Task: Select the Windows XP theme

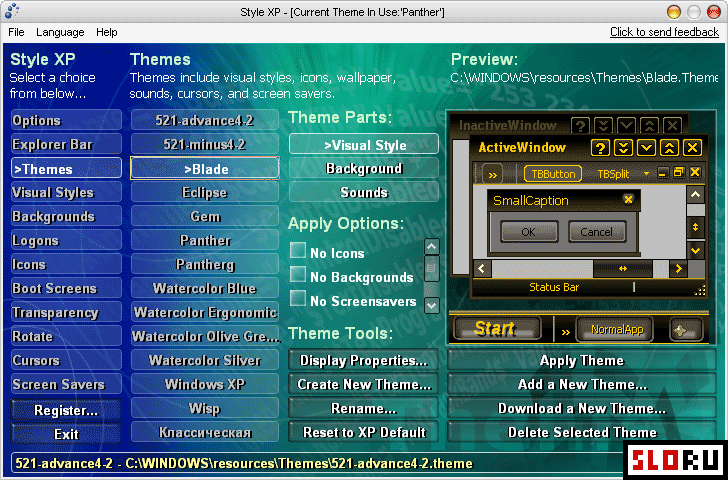Action: (205, 384)
